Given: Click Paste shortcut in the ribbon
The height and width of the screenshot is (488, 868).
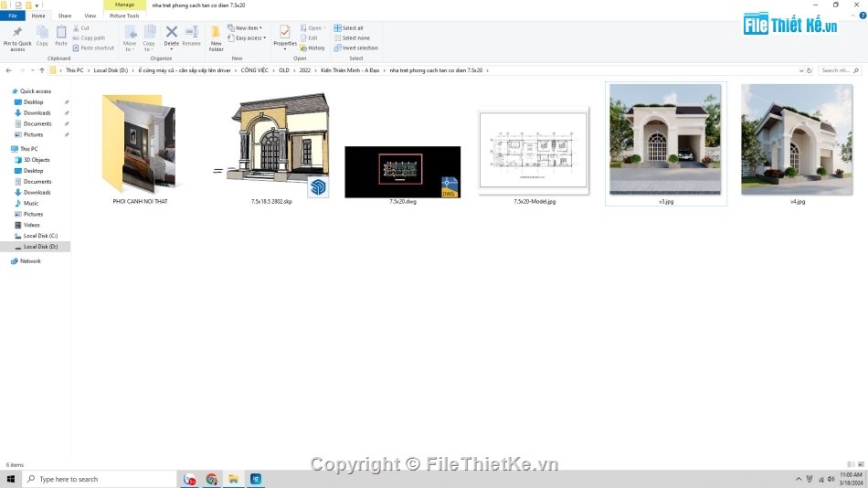Looking at the screenshot, I should (x=93, y=48).
